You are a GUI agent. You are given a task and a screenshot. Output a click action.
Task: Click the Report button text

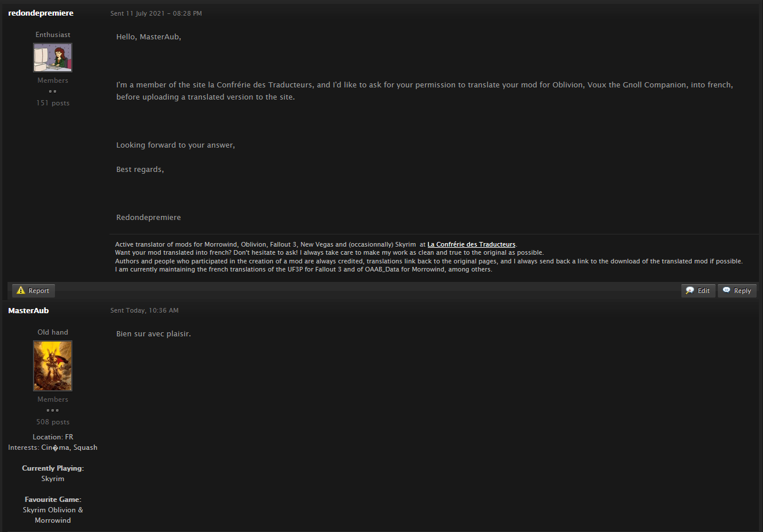[39, 291]
